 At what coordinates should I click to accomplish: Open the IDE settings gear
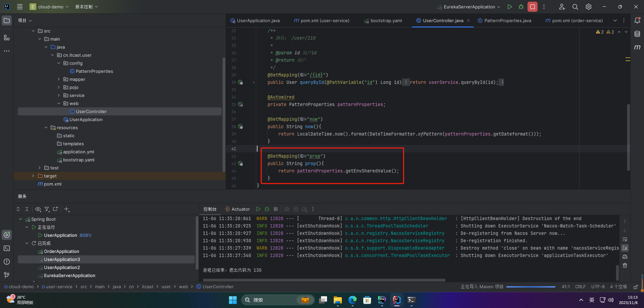click(589, 7)
